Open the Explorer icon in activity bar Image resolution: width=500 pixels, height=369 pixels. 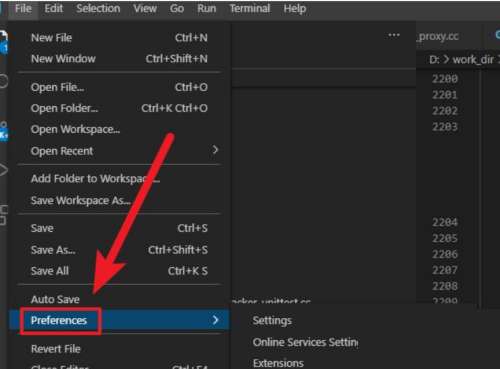click(3, 42)
